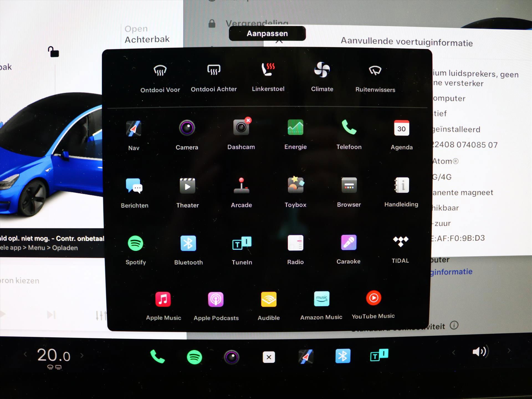Tap the Spotify icon in bottom dock
This screenshot has height=399, width=532.
pyautogui.click(x=194, y=357)
